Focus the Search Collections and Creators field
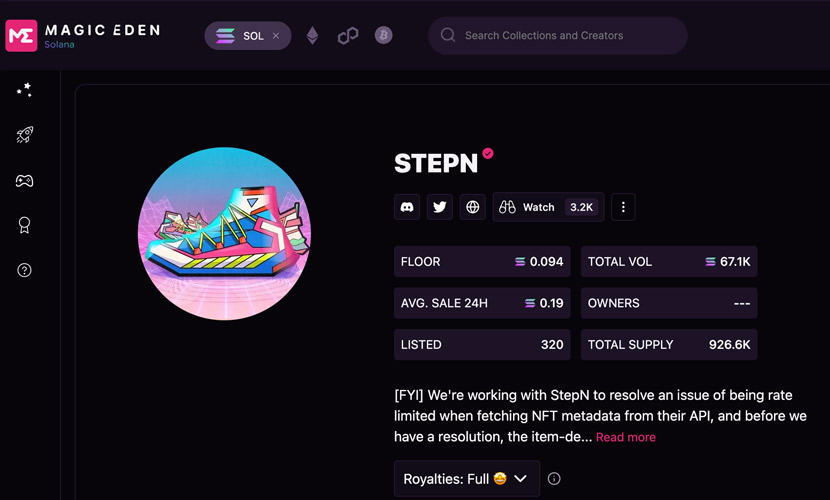Viewport: 830px width, 500px height. point(558,35)
